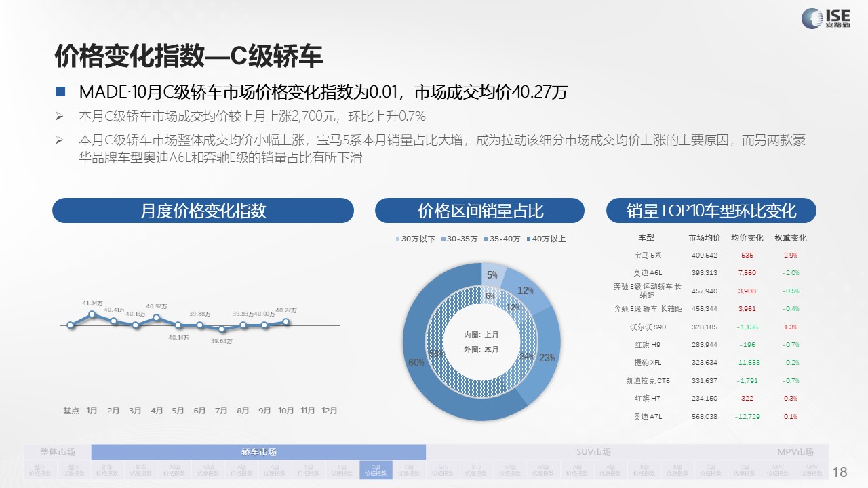Click the slide title 价格变化指数—C级轿车

pos(188,58)
